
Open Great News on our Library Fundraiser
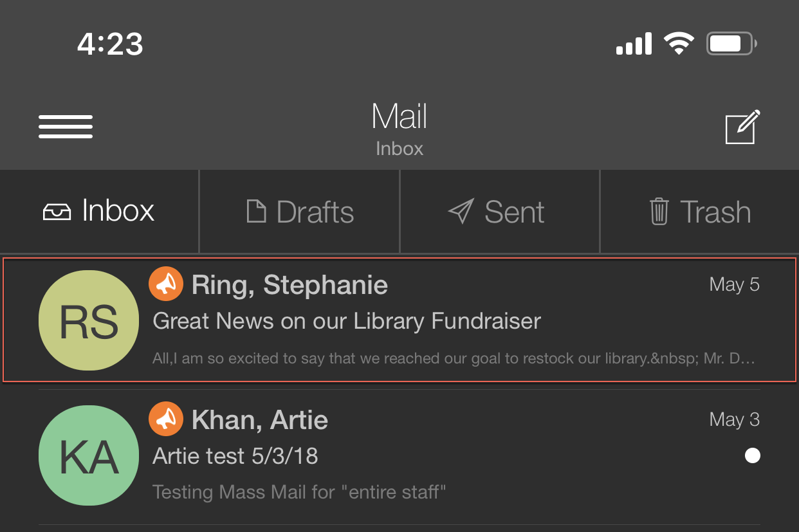399,320
